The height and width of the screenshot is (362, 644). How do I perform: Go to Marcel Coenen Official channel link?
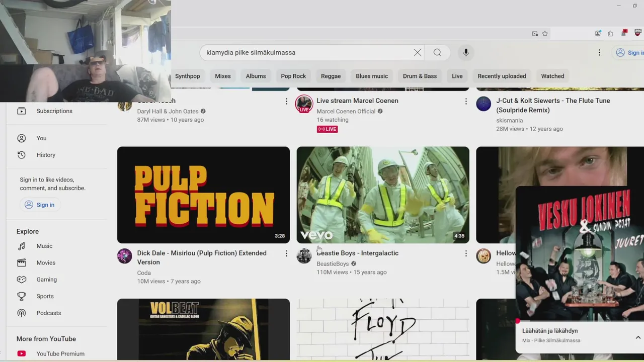[346, 111]
